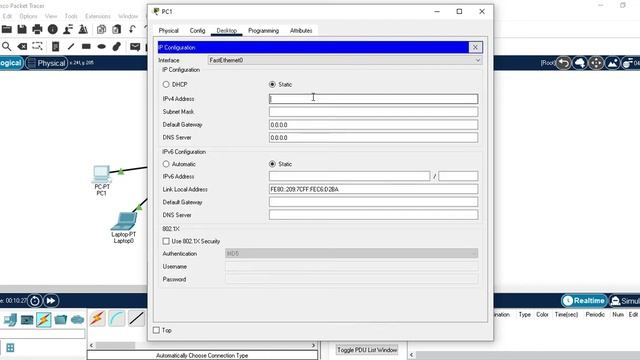Click the IPv4 Default Gateway field
The height and width of the screenshot is (360, 640).
(x=373, y=125)
